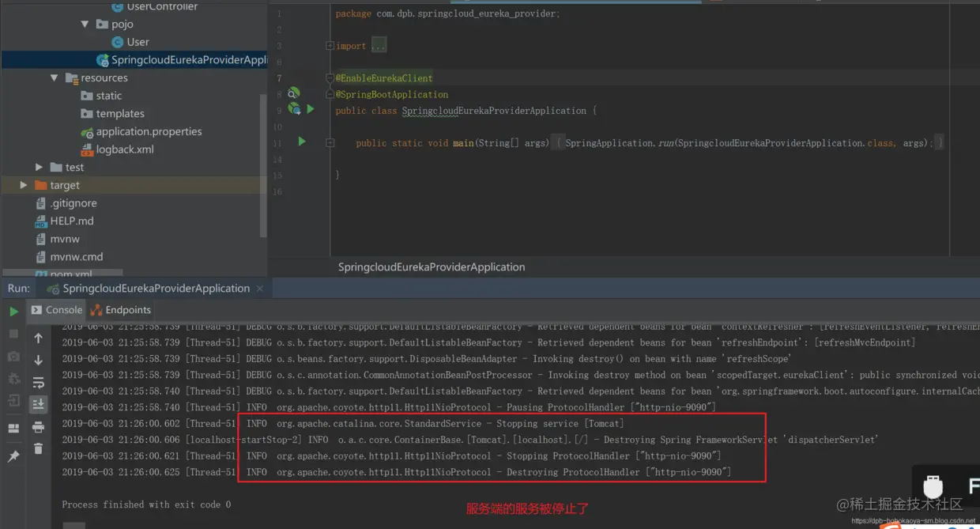Click the target folder icon

40,185
